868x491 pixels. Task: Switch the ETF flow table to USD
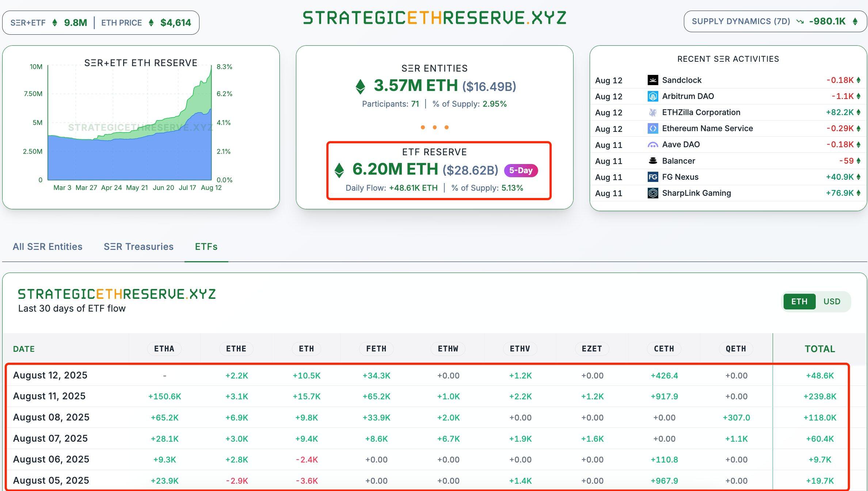tap(832, 301)
